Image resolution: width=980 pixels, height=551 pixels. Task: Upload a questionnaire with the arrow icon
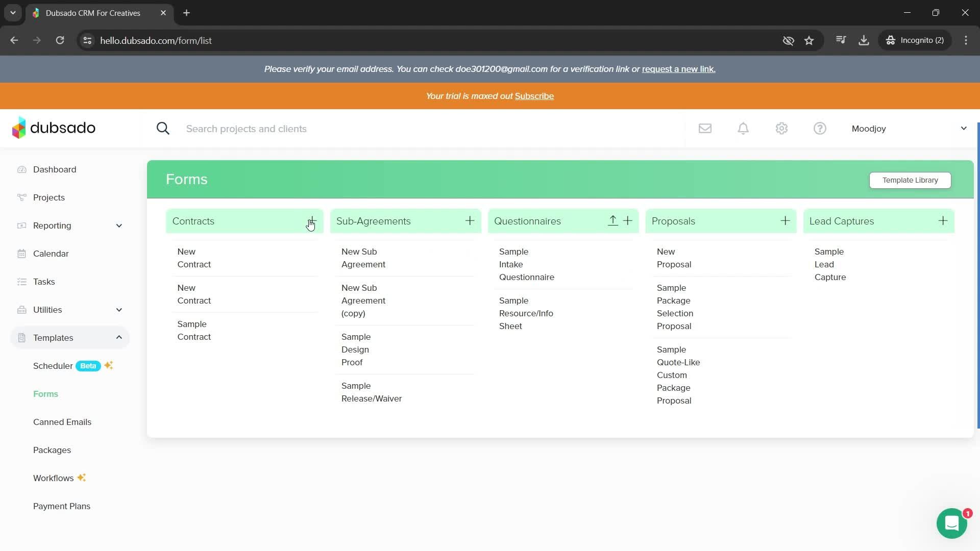612,221
